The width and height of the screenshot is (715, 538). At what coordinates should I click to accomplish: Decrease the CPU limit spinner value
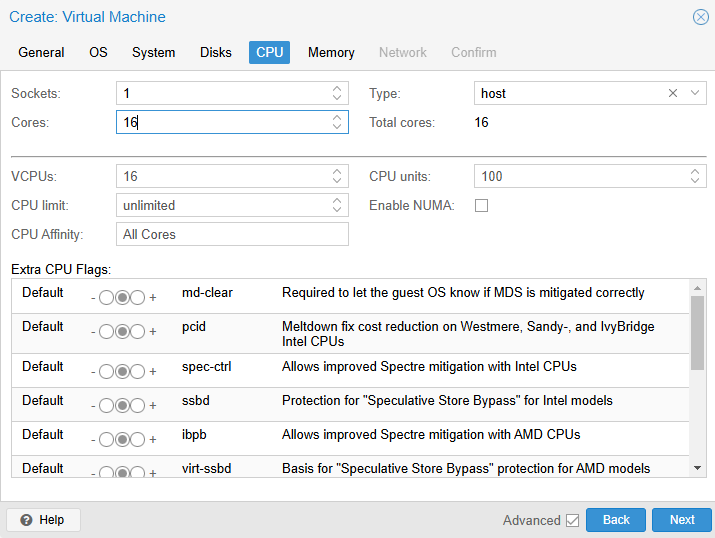click(x=337, y=210)
